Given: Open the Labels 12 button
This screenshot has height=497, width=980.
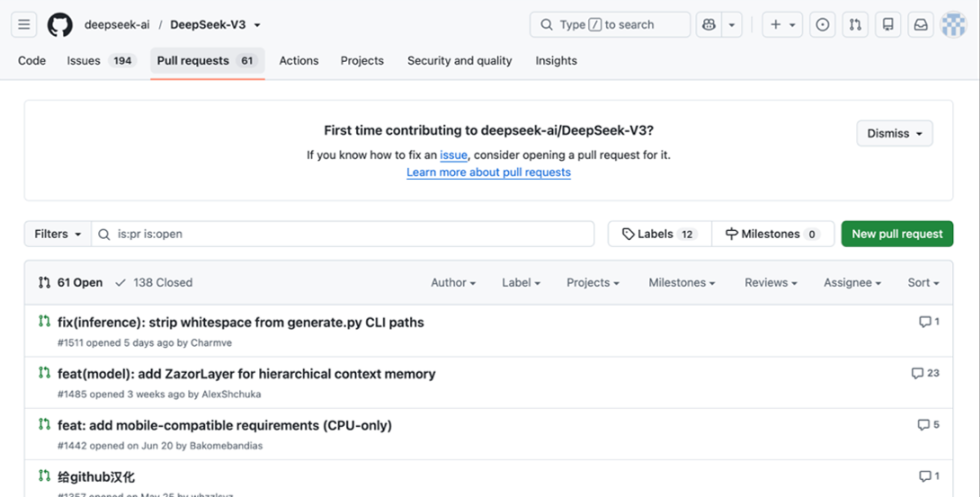Looking at the screenshot, I should pos(659,235).
